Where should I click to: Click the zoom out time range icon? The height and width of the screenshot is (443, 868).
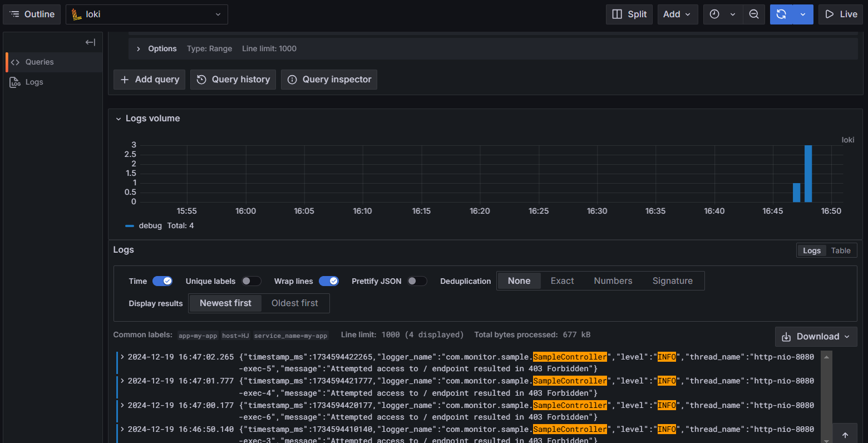754,14
